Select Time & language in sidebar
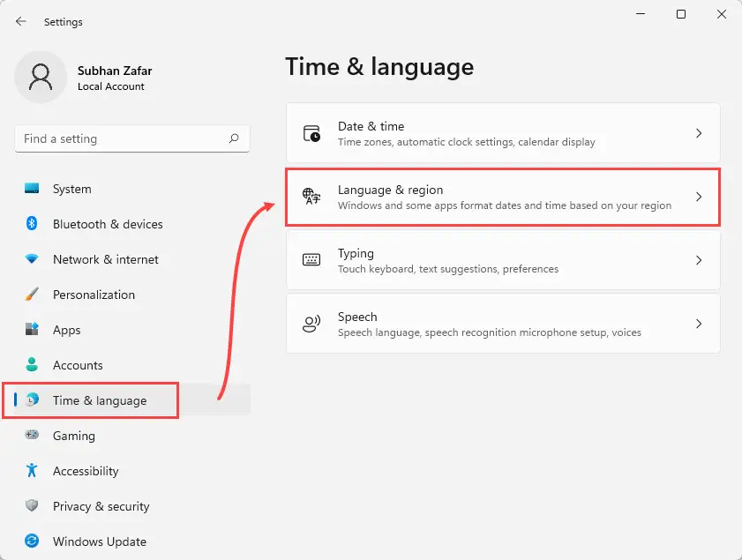 (132, 400)
